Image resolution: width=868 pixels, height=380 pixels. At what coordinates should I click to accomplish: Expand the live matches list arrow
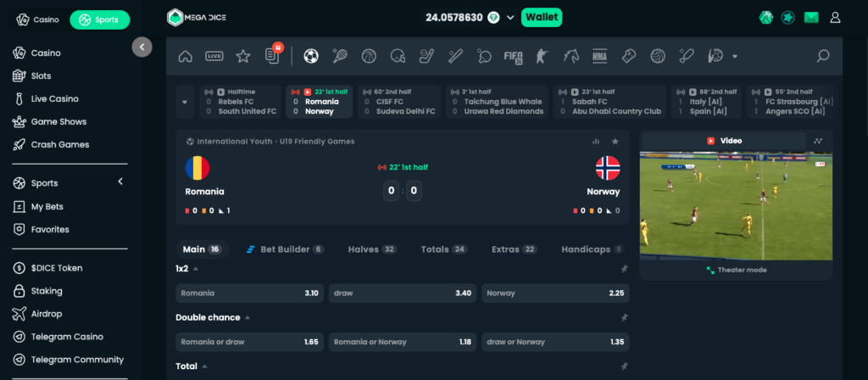[x=185, y=102]
